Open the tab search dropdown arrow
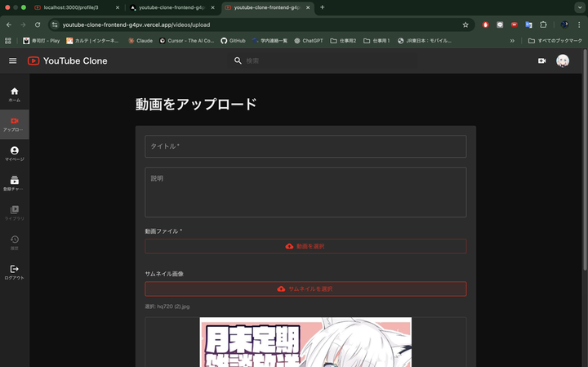Image resolution: width=588 pixels, height=367 pixels. 580,7
